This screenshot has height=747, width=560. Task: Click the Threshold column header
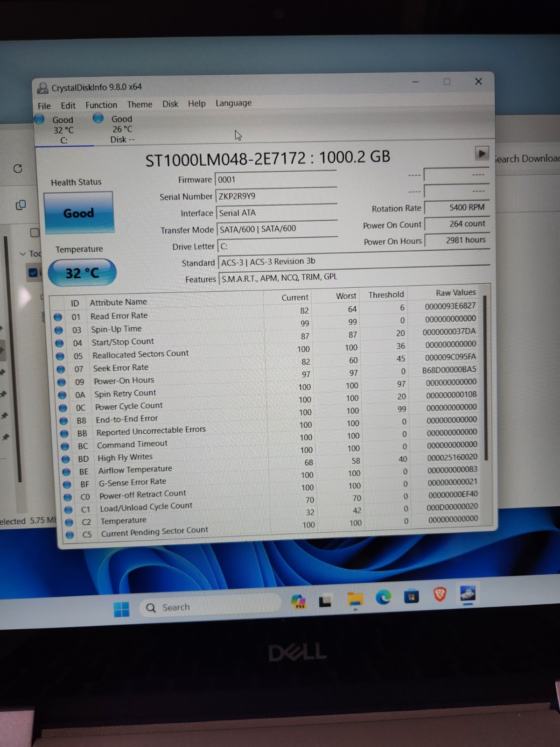[x=386, y=295]
